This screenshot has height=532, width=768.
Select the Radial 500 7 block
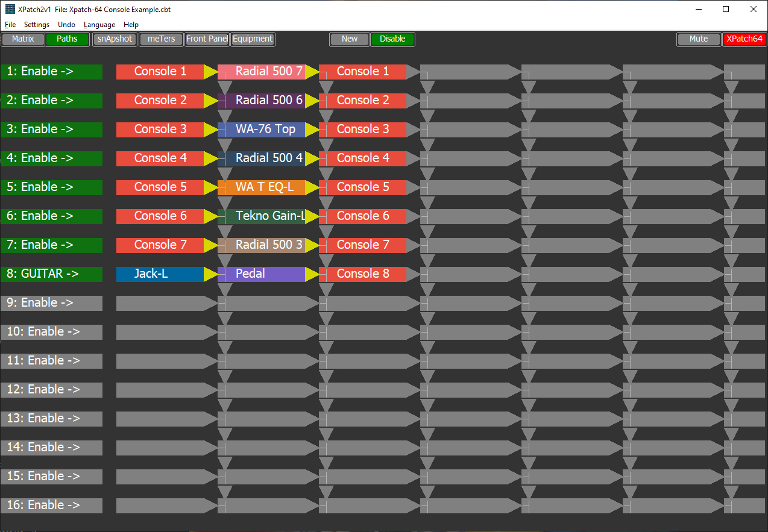coord(262,72)
